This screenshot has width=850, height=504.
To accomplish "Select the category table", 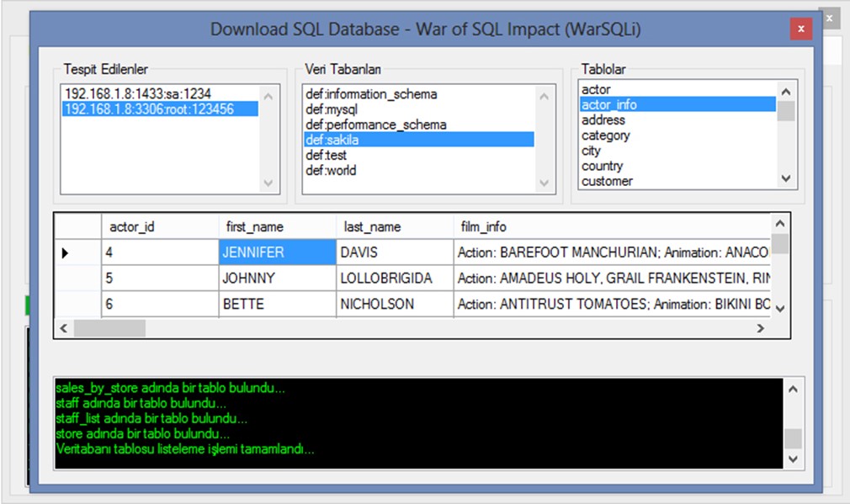I will tap(605, 135).
